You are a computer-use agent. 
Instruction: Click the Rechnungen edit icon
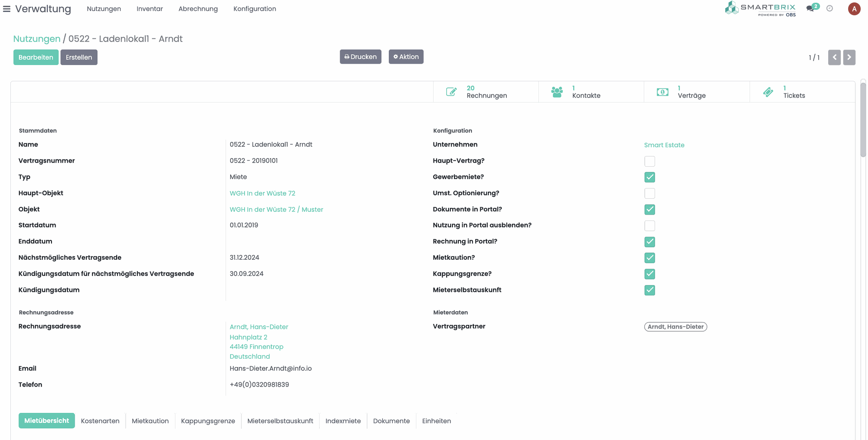pyautogui.click(x=451, y=92)
